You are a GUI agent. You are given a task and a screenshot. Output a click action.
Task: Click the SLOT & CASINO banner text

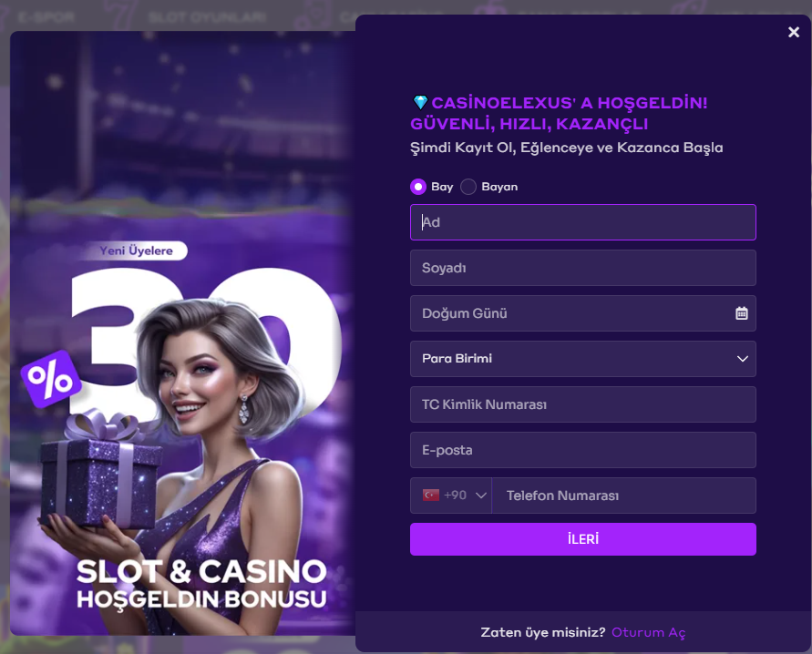click(x=201, y=571)
